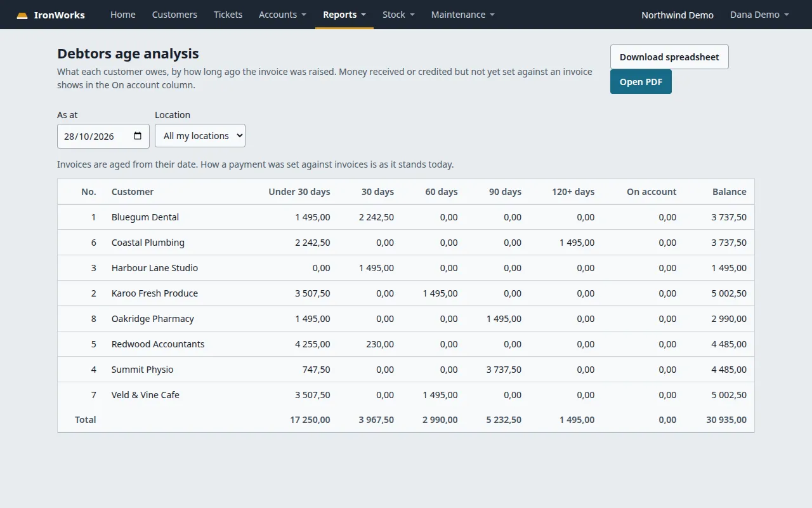Focus the As at date field

point(103,136)
